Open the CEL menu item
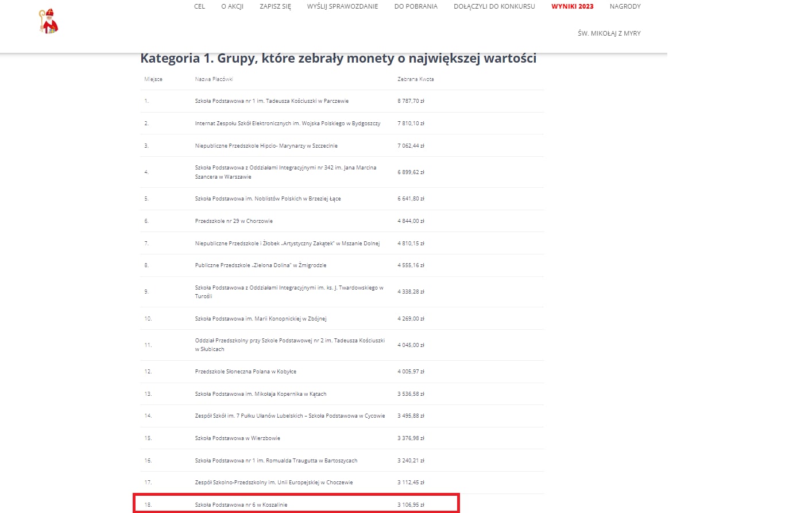812x513 pixels. coord(199,6)
